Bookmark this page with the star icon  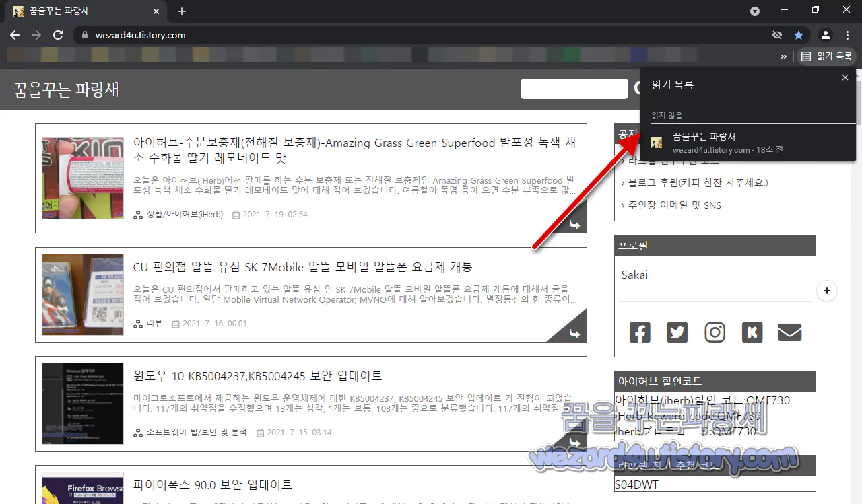[799, 35]
